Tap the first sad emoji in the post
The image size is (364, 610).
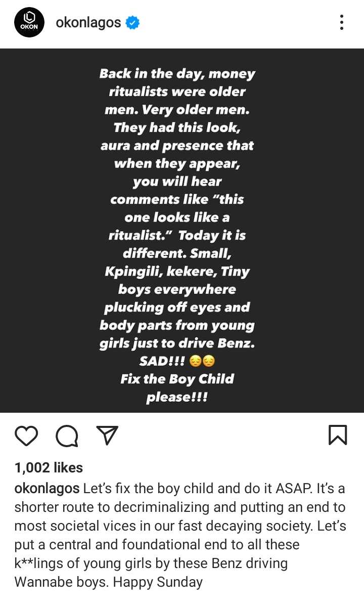[x=195, y=361]
